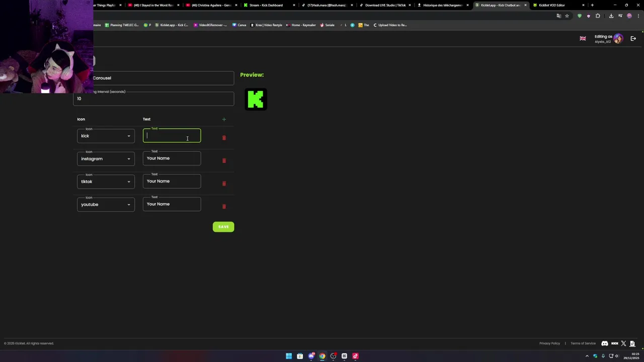Open Privacy Policy link

pyautogui.click(x=549, y=343)
